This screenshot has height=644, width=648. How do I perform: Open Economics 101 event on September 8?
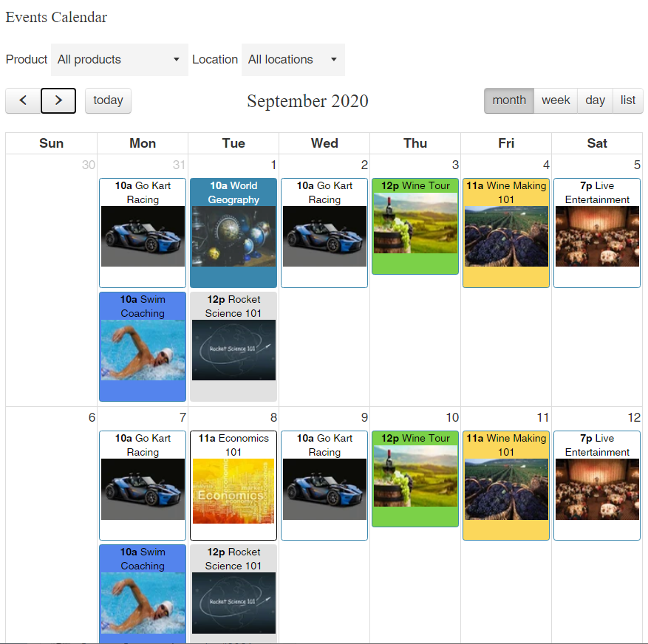[233, 485]
